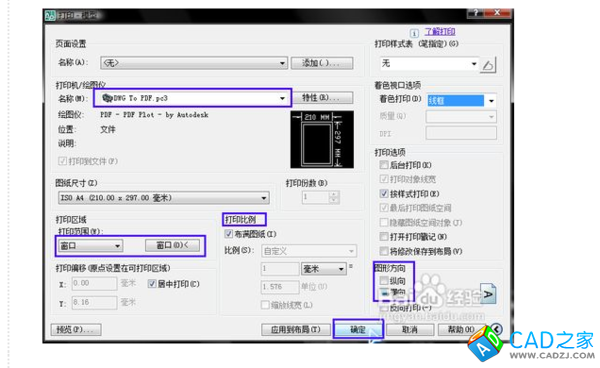The image size is (600, 368).
Task: Toggle the 布满图纸 fit to paper checkbox
Action: coord(229,234)
